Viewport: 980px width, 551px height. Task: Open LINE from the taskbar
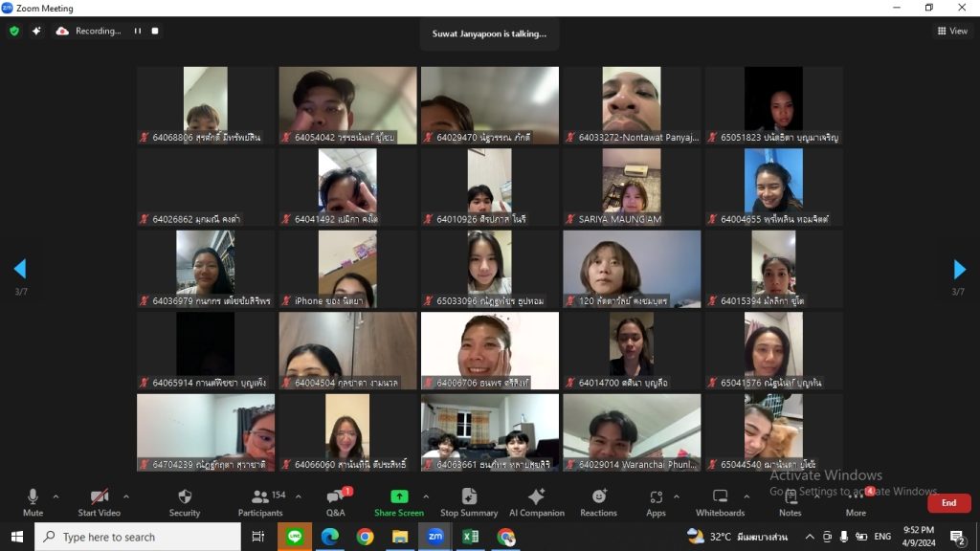tap(295, 537)
